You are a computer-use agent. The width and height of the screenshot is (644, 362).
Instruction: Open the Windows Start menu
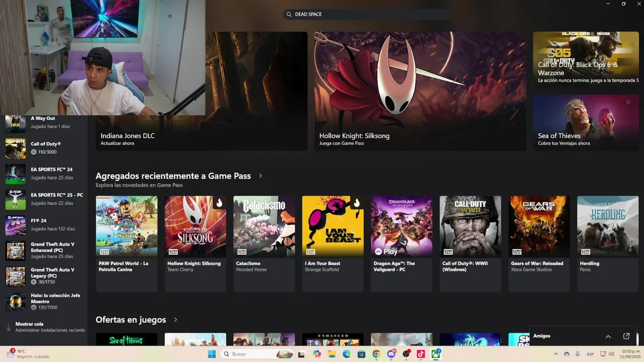212,354
